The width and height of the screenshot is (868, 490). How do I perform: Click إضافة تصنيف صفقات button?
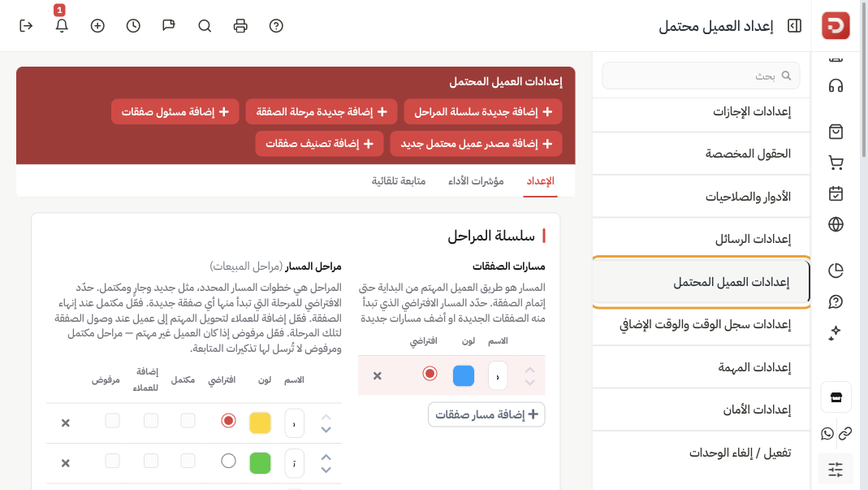pyautogui.click(x=319, y=144)
